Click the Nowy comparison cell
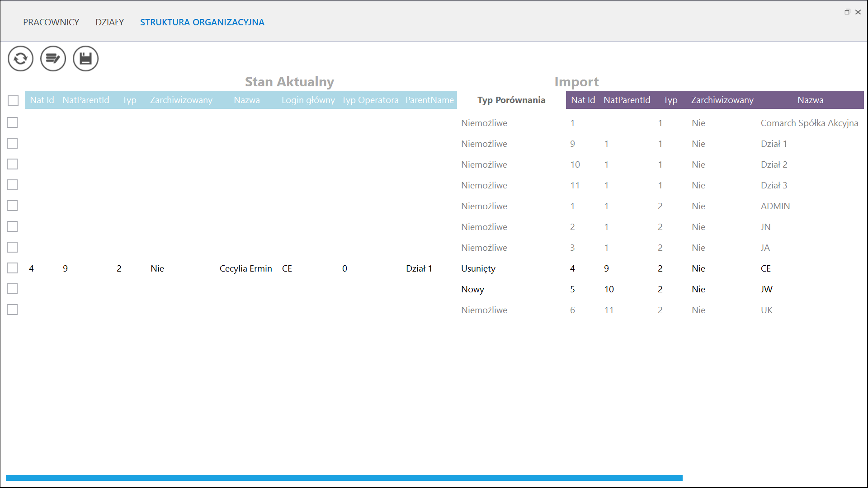The image size is (868, 488). tap(472, 289)
